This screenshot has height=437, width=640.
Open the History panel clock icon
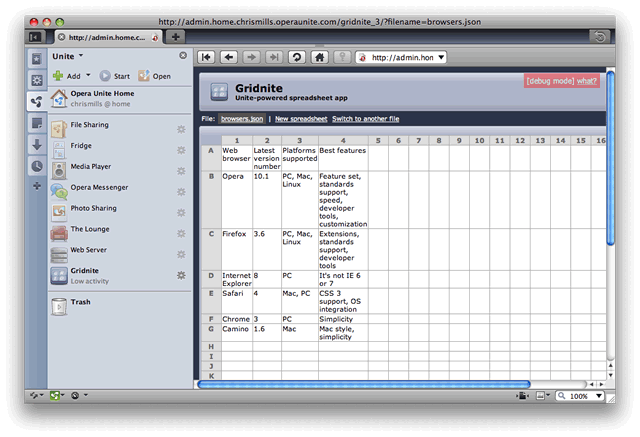[x=37, y=166]
